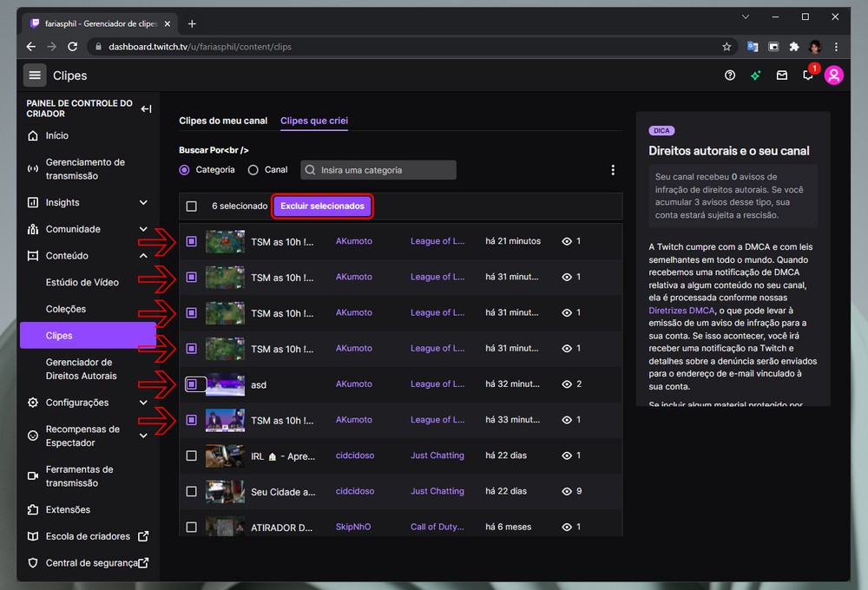868x590 pixels.
Task: Open Estúdio de Vídeo in sidebar
Action: coord(82,283)
